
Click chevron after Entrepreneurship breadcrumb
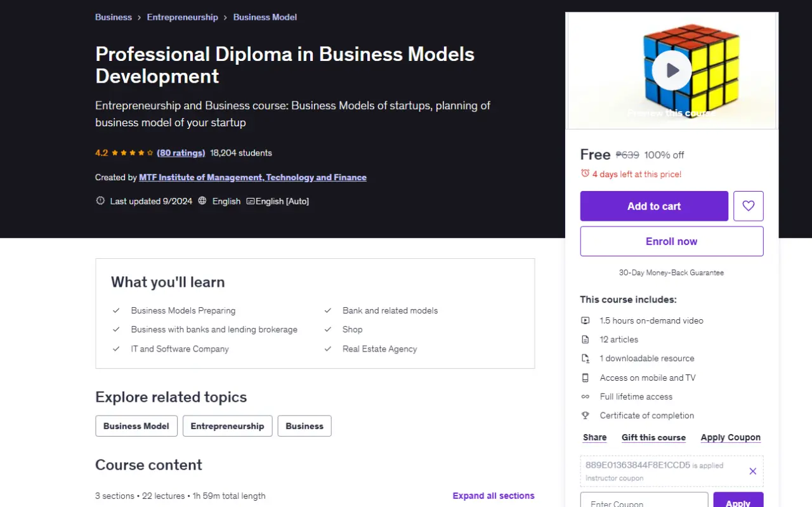pyautogui.click(x=226, y=18)
